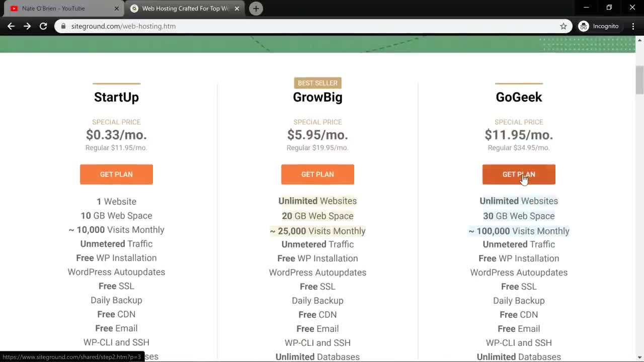
Task: Close the Web Hosting tab
Action: point(237,9)
